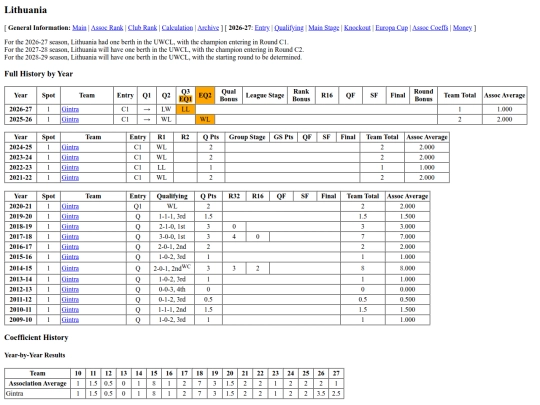Select the Association Average row label
The width and height of the screenshot is (540, 405).
(x=38, y=384)
